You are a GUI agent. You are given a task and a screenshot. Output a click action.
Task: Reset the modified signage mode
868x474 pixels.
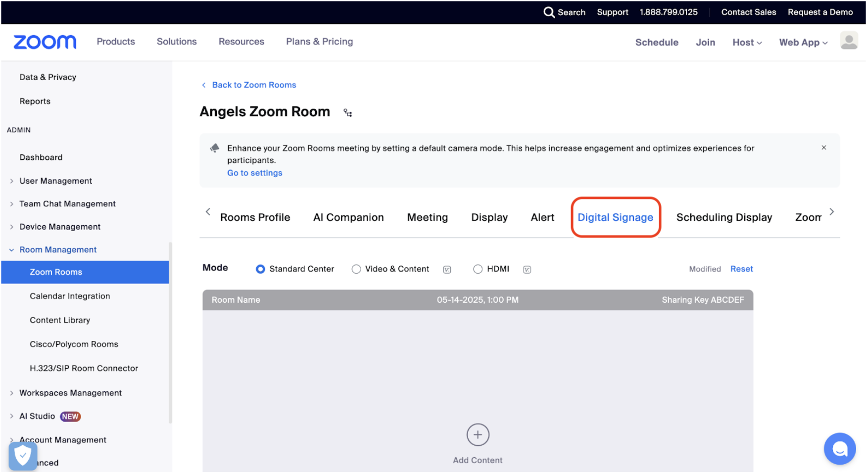tap(741, 269)
